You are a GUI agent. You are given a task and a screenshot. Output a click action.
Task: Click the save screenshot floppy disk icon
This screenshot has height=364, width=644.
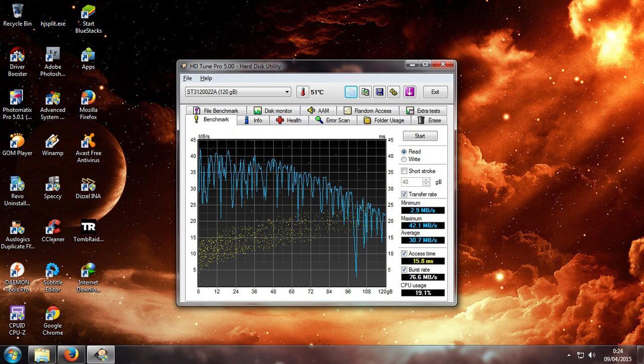(380, 92)
